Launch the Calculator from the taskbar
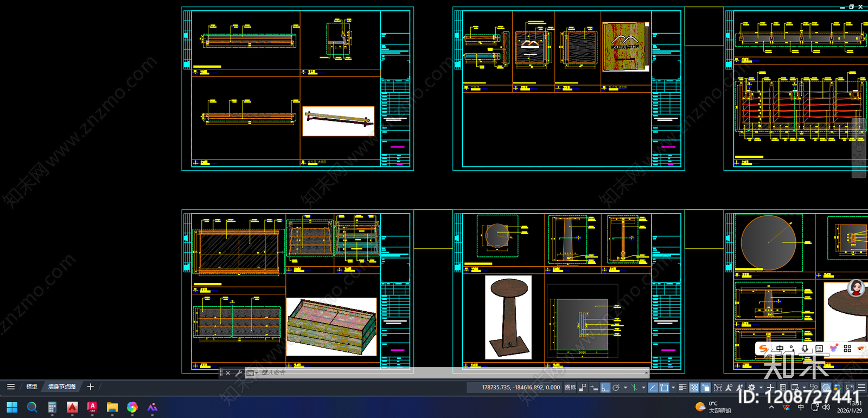 coord(52,407)
